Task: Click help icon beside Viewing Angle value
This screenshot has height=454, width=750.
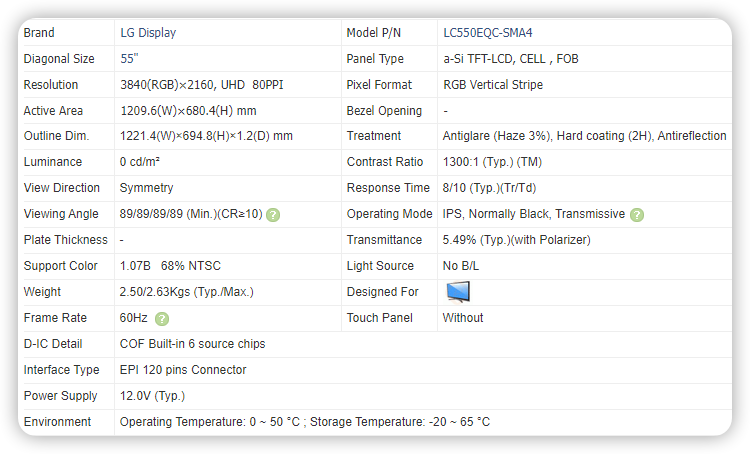Action: [273, 214]
